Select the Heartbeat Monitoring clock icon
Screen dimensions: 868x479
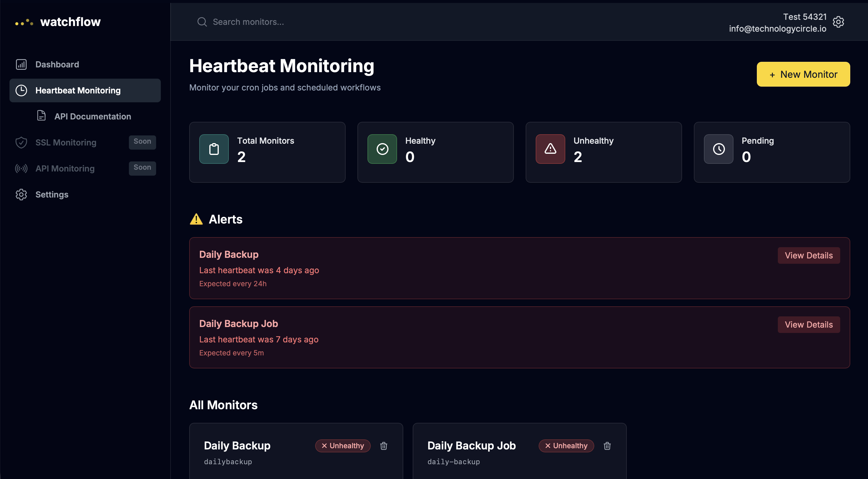point(21,90)
